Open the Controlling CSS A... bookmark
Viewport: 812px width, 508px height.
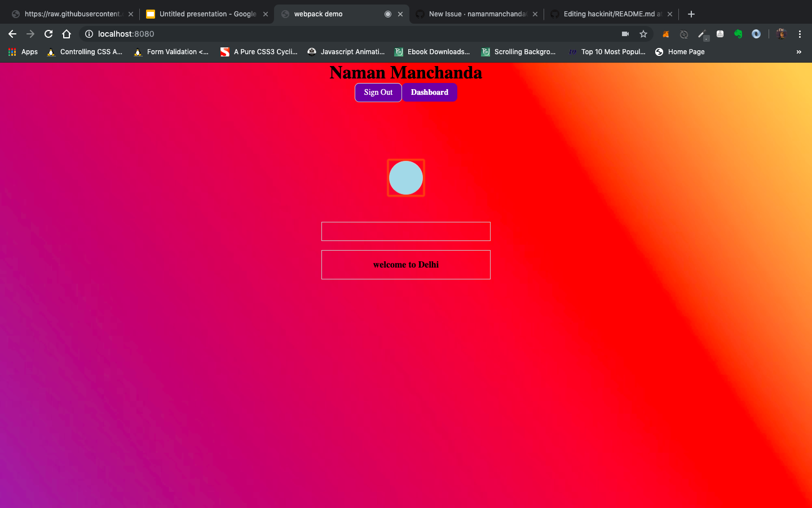85,52
